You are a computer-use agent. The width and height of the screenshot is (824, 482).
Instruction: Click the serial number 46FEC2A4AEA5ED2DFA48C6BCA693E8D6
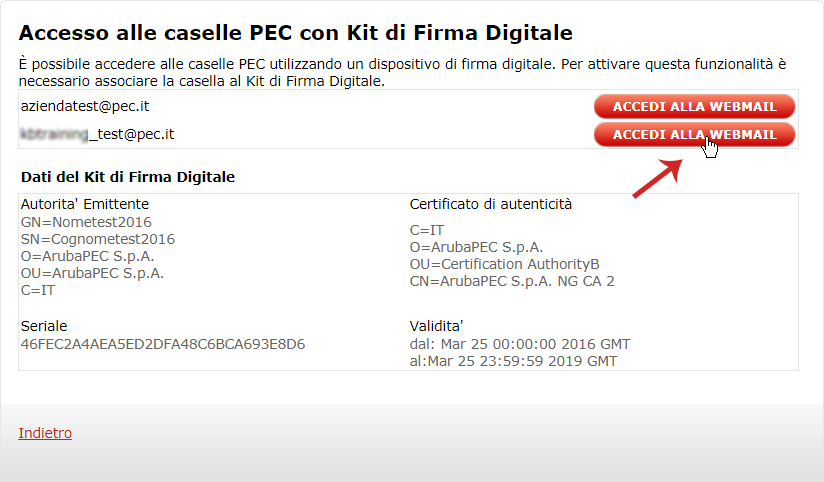163,344
